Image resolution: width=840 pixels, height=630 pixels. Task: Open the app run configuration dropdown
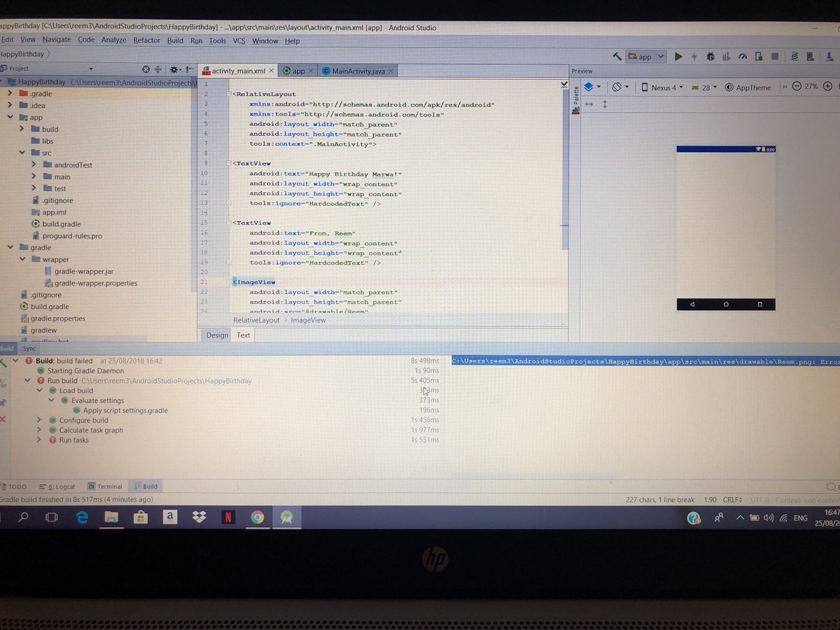pos(646,57)
